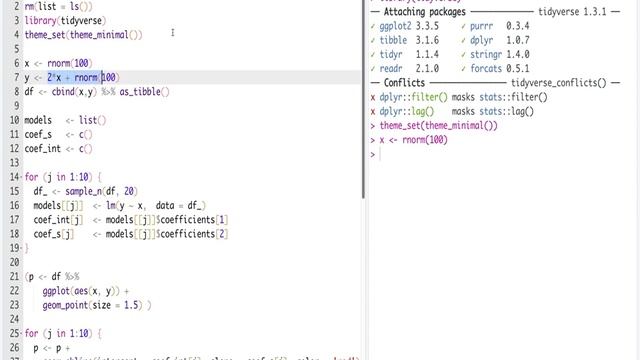
Task: Click ggplot2 3.3.5 in console output
Action: coord(409,26)
